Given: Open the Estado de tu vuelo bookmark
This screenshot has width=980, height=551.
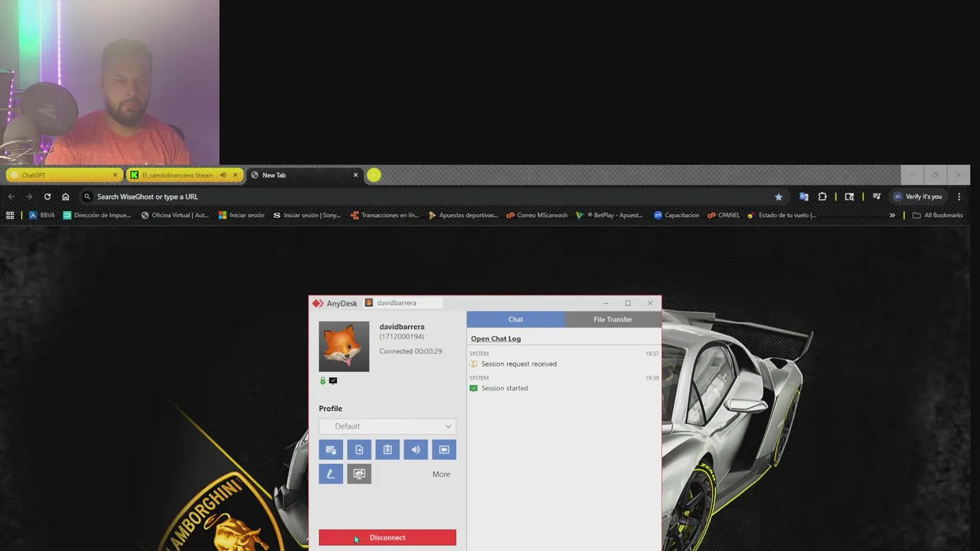Looking at the screenshot, I should 782,215.
